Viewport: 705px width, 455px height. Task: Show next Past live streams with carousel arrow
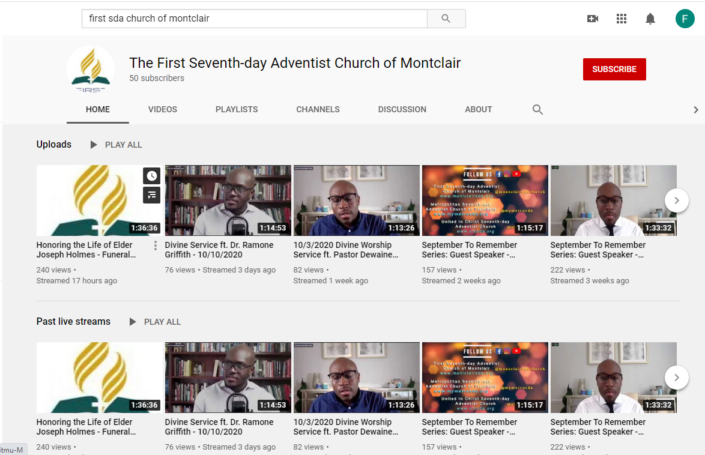tap(677, 378)
